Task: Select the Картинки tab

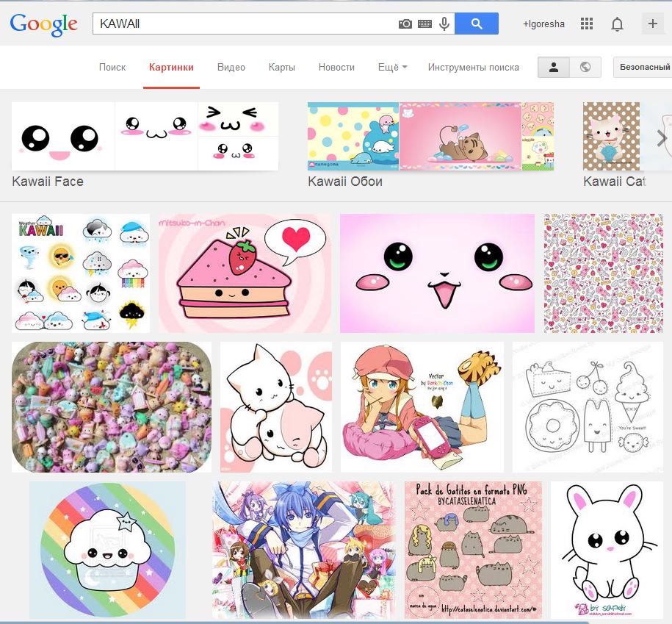Action: coord(171,68)
